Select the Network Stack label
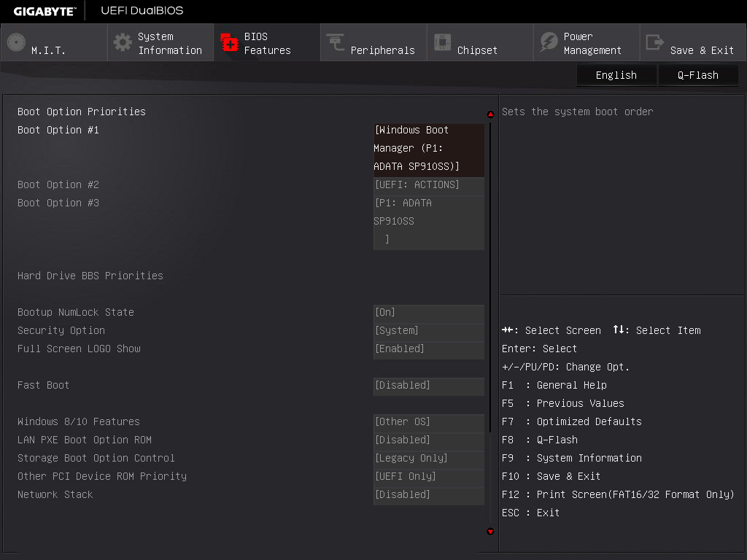747x560 pixels. point(55,495)
